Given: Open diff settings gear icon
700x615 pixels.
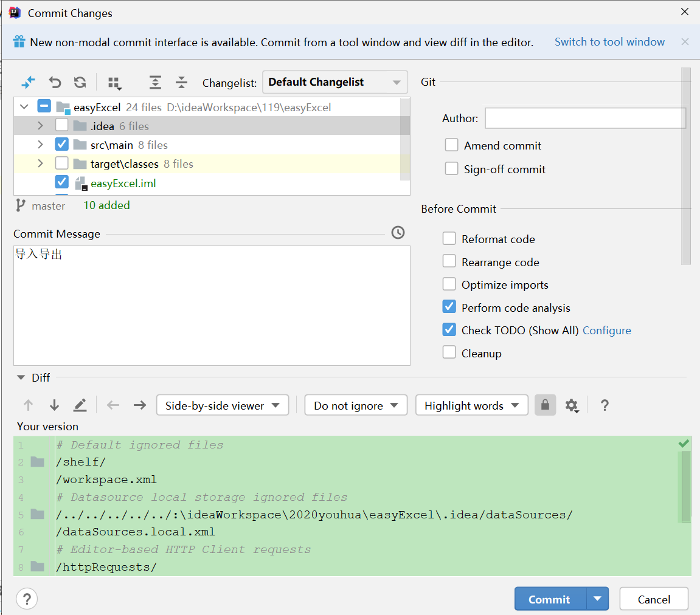Looking at the screenshot, I should [x=572, y=405].
